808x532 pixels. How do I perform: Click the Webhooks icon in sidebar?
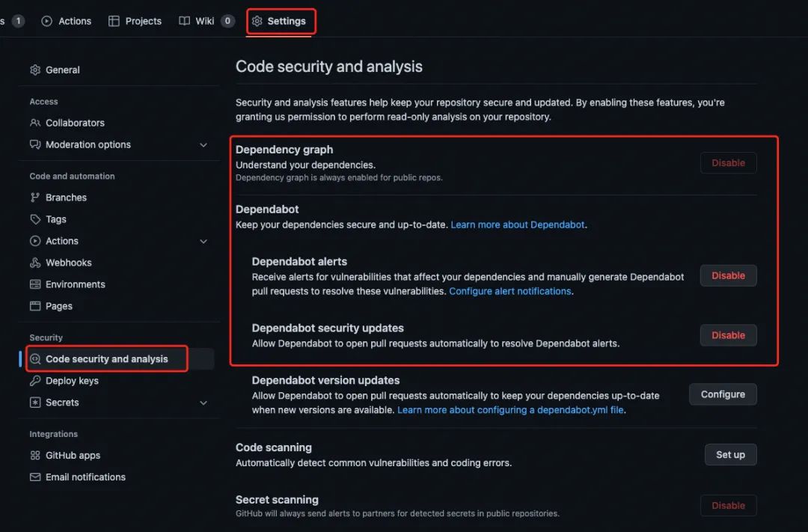[x=35, y=263]
